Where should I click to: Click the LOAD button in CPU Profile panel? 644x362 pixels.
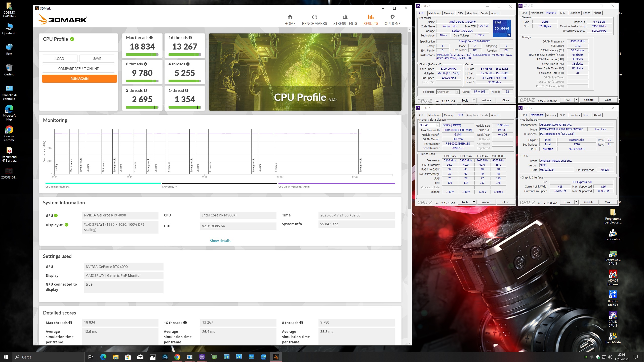(x=60, y=59)
